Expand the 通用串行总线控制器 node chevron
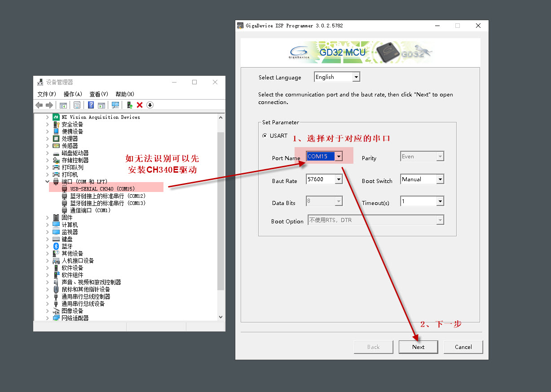 (x=48, y=296)
